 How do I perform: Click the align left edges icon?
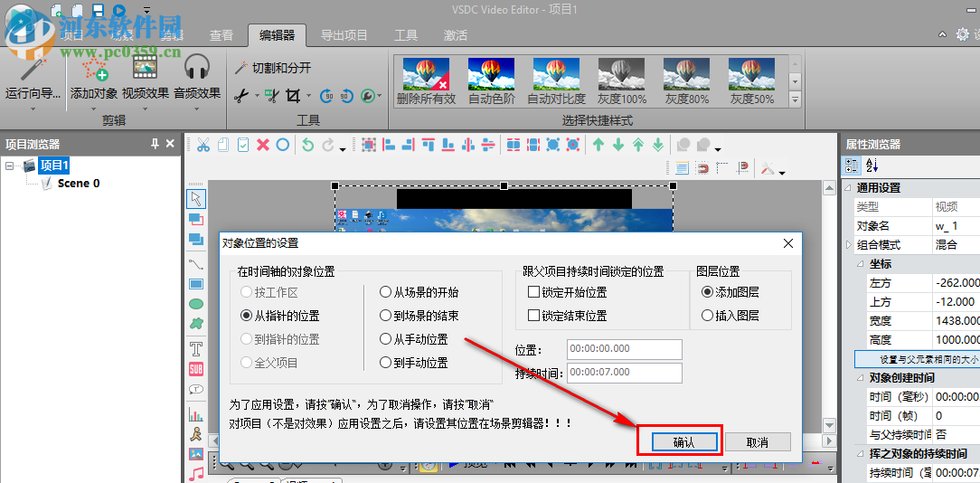(x=389, y=145)
